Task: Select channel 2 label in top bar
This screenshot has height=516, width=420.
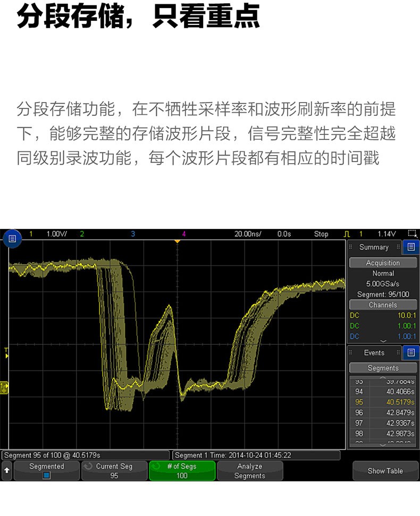Action: click(x=82, y=234)
